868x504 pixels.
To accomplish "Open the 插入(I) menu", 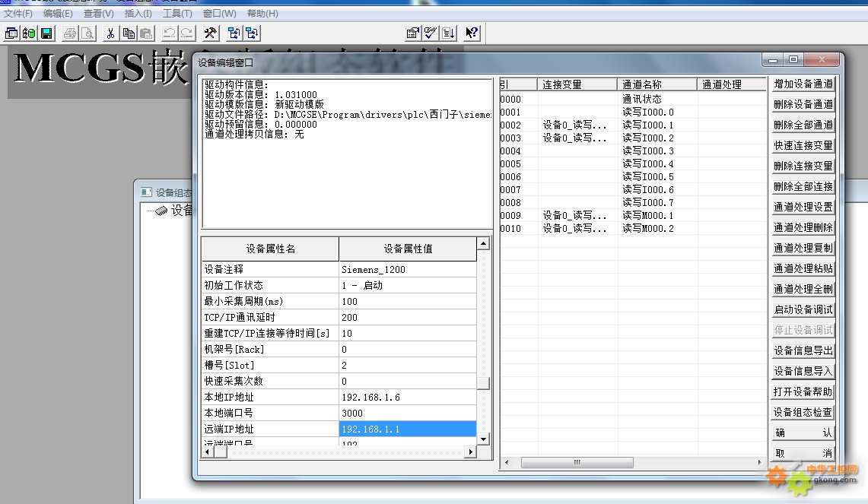I will (138, 13).
